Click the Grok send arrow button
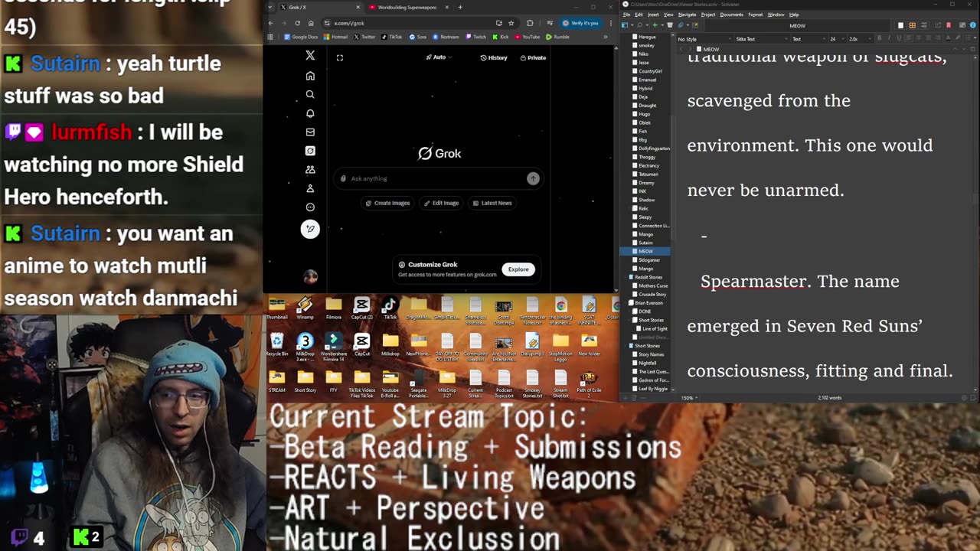 [x=533, y=178]
